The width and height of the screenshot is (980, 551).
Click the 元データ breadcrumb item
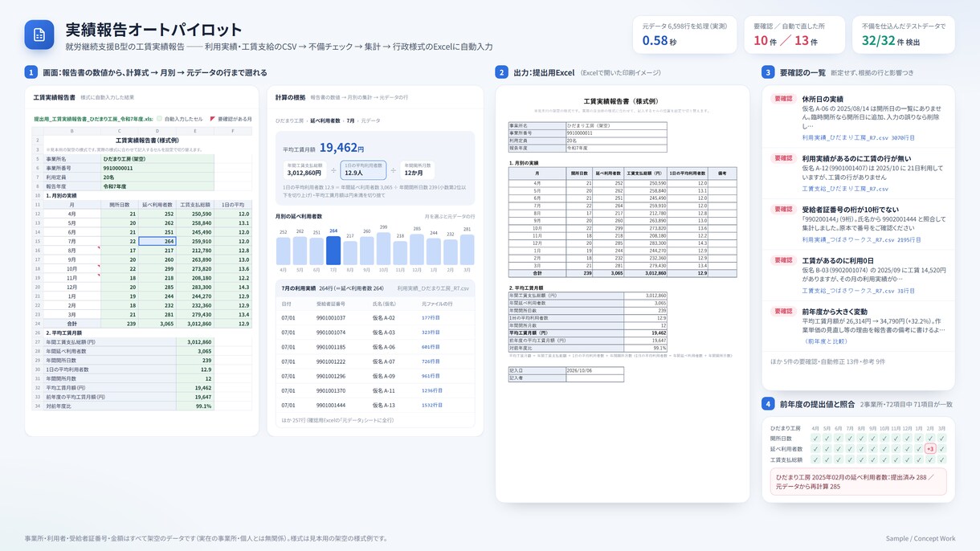click(371, 120)
